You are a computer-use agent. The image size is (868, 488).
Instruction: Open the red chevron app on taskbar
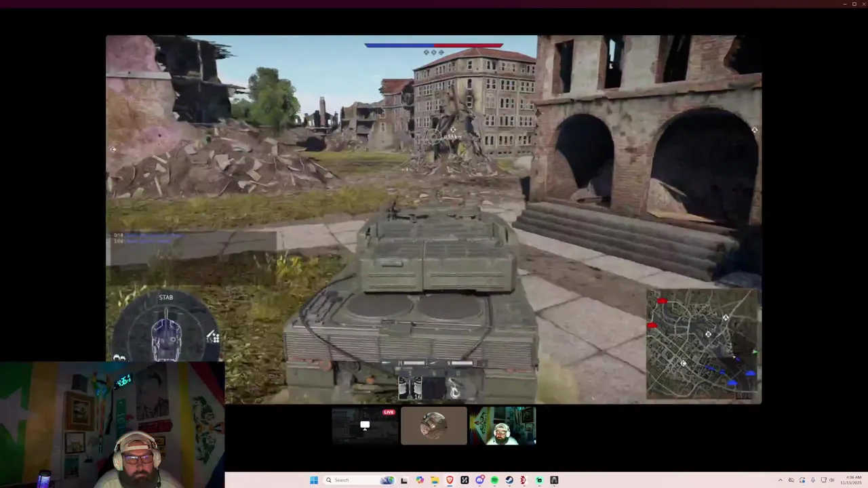tap(524, 480)
